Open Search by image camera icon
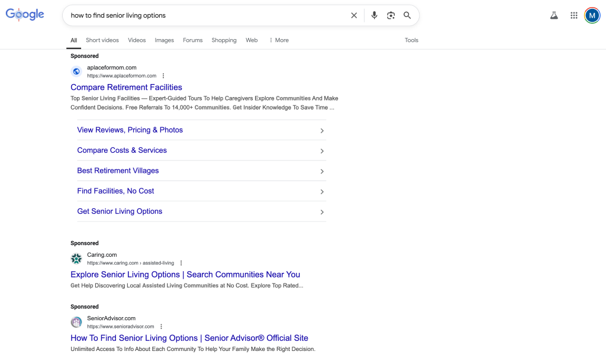606x364 pixels. [x=391, y=15]
